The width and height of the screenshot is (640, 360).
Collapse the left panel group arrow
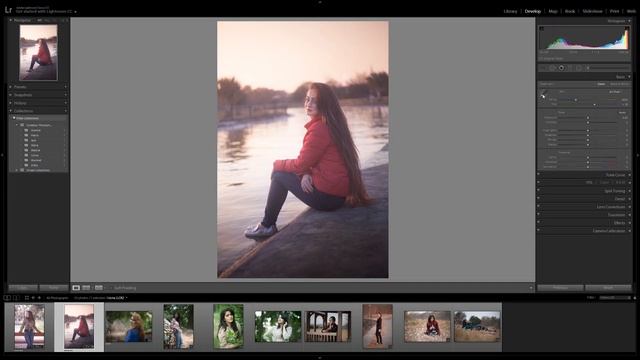point(2,155)
